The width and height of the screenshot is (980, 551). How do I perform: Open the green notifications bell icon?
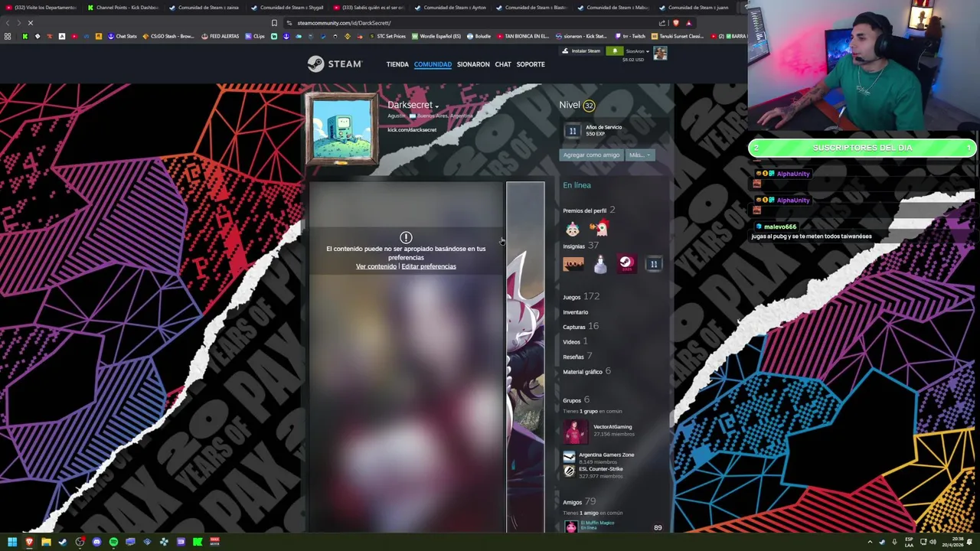click(614, 51)
